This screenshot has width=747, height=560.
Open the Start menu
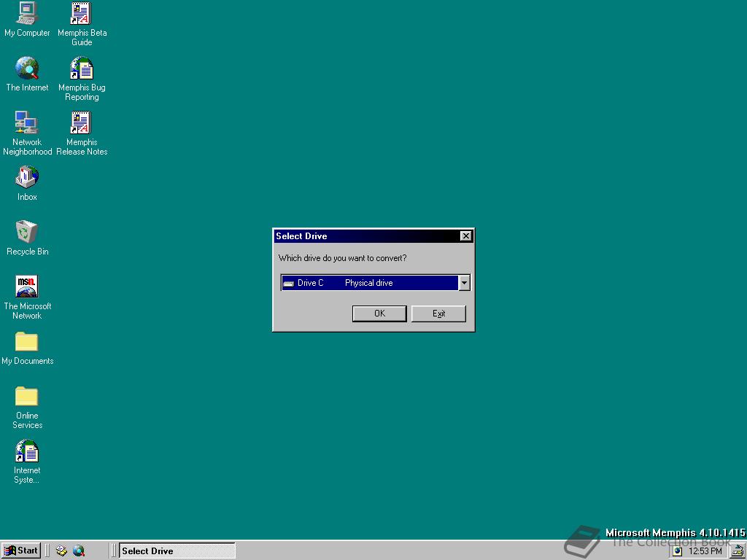pyautogui.click(x=21, y=551)
